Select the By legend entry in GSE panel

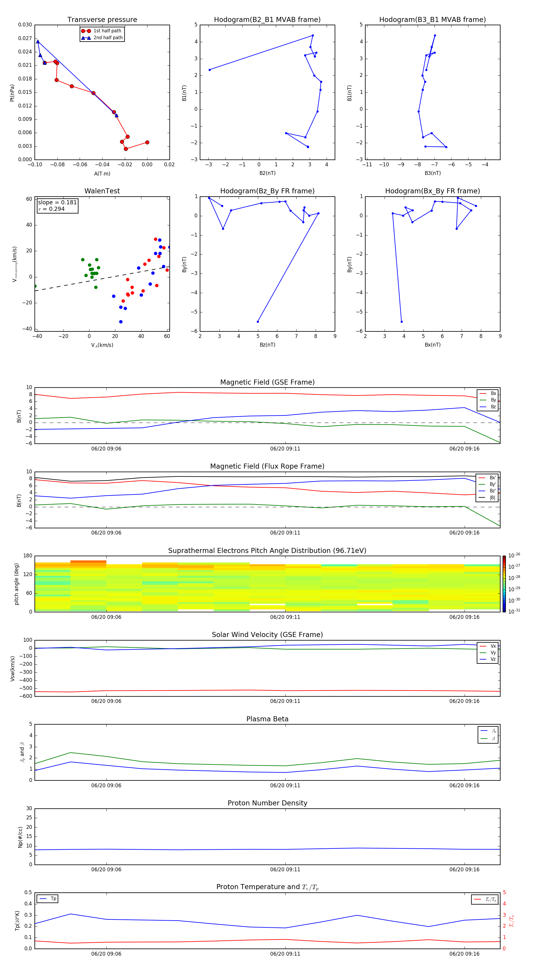[488, 400]
